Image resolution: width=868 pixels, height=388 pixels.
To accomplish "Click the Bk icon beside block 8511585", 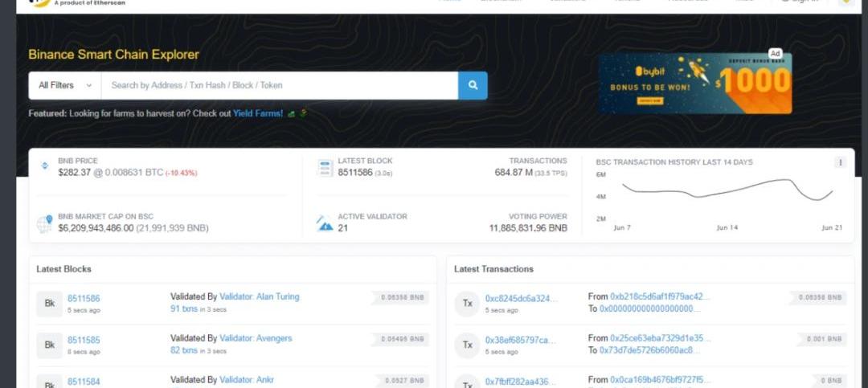I will tap(49, 345).
